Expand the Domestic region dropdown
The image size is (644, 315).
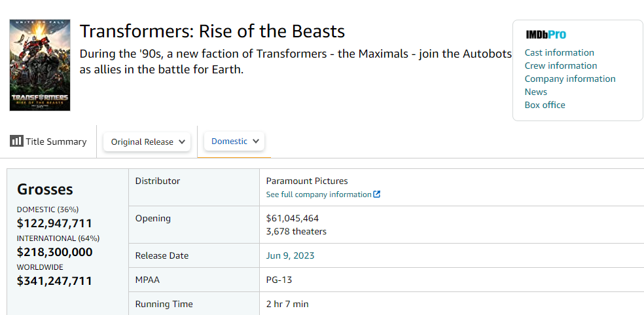[x=234, y=141]
